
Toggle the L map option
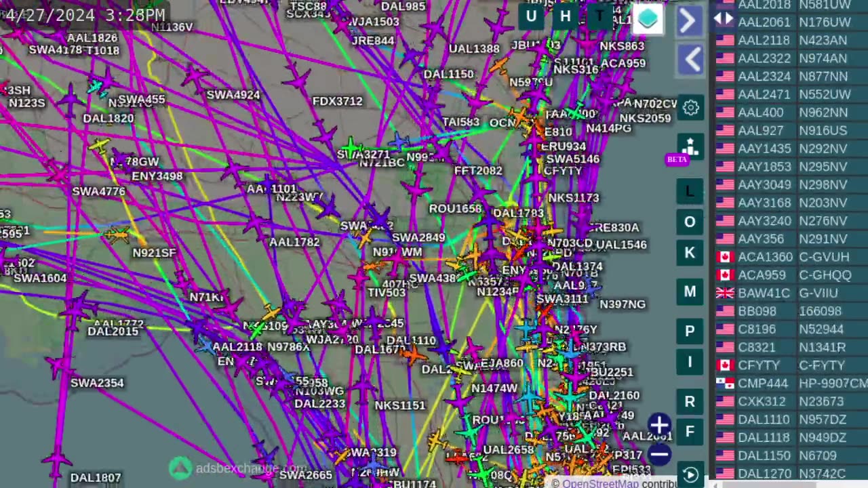point(690,190)
